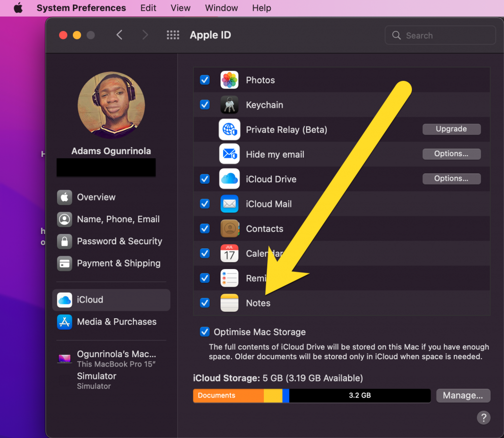Viewport: 504px width, 438px height.
Task: Click the iCloud Drive cloud icon
Action: click(x=229, y=179)
